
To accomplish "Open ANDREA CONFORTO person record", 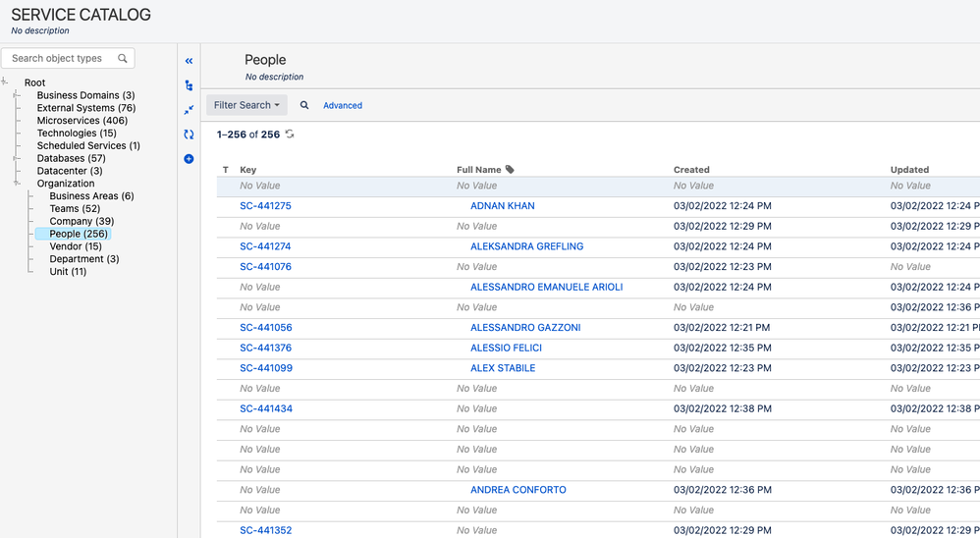I will tap(518, 490).
